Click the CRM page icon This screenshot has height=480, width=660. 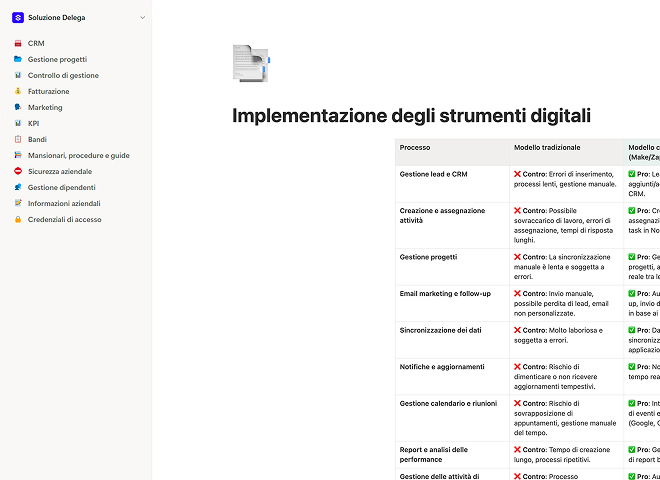tap(18, 43)
